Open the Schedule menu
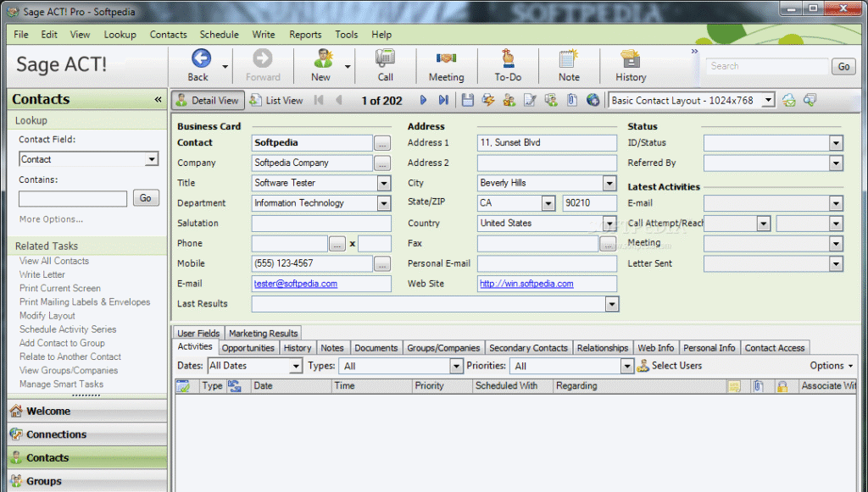The height and width of the screenshot is (492, 868). (x=220, y=34)
